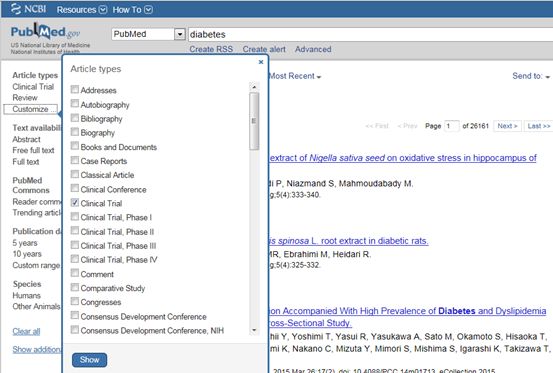Image resolution: width=553 pixels, height=373 pixels.
Task: Expand the Most Recent sort dropdown
Action: click(x=295, y=76)
